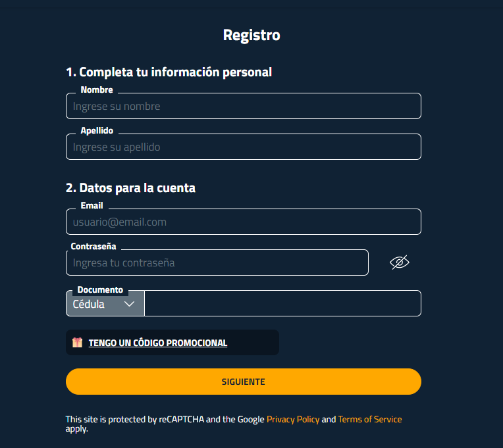Click the 'Completa tu información personal' heading
503x448 pixels.
click(x=169, y=72)
